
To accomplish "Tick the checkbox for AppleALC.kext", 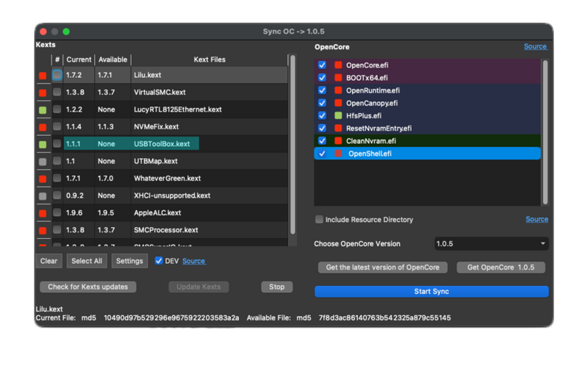I will pyautogui.click(x=57, y=212).
